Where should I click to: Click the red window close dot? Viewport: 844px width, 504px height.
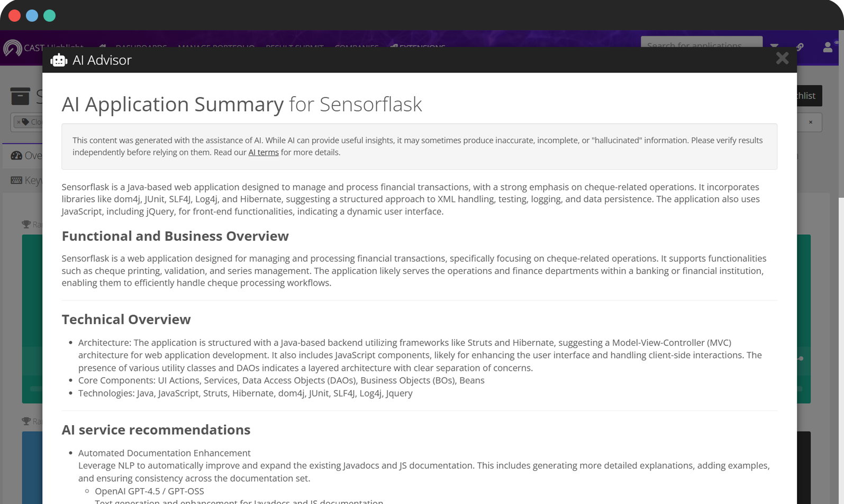click(14, 16)
